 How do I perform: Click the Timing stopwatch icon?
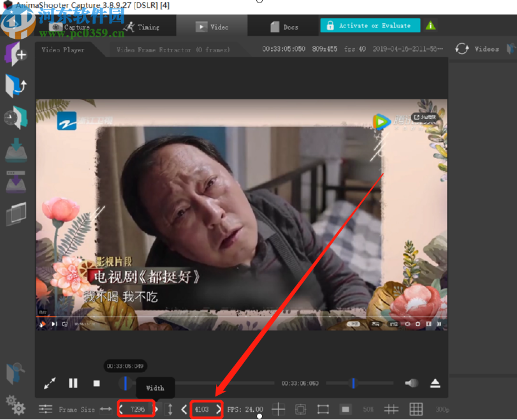(129, 27)
